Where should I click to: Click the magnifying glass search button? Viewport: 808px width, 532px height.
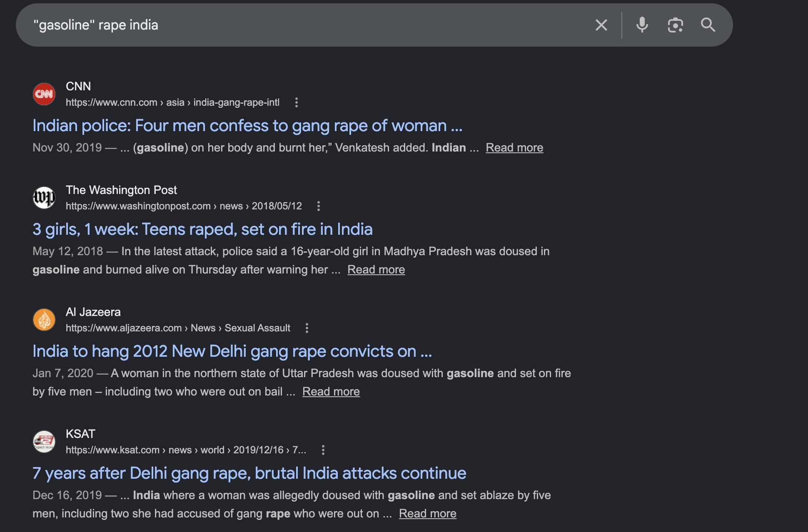(x=708, y=25)
